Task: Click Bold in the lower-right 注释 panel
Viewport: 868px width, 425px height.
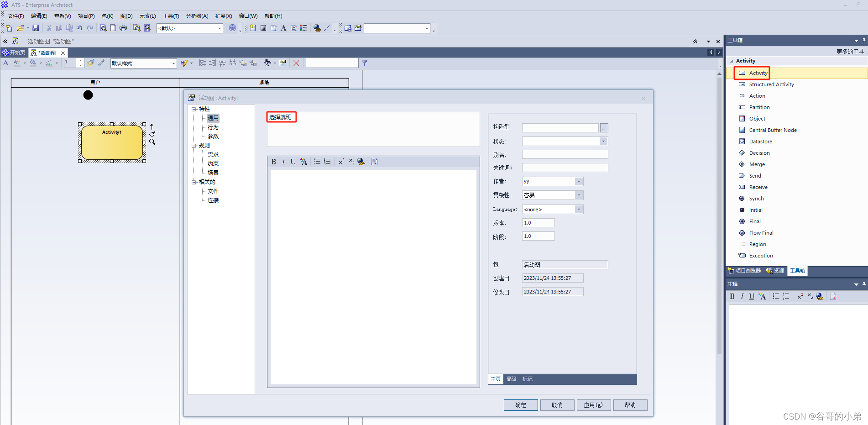Action: point(732,296)
